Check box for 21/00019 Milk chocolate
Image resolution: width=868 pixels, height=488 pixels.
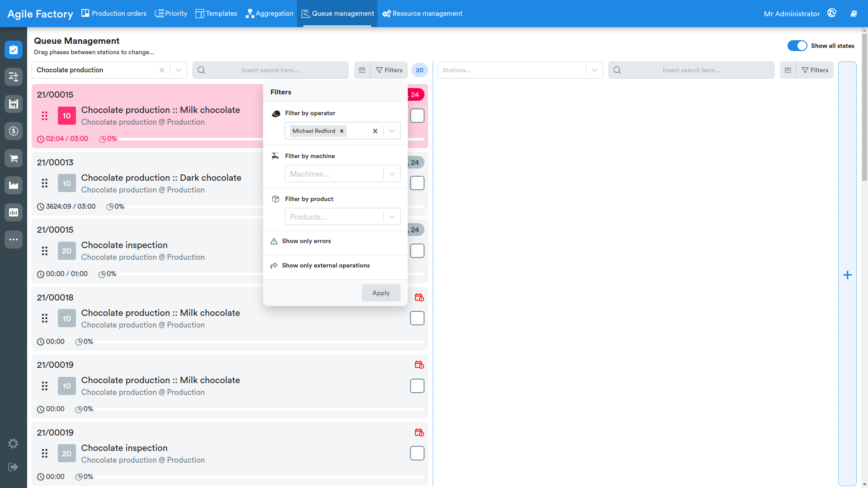click(x=417, y=386)
